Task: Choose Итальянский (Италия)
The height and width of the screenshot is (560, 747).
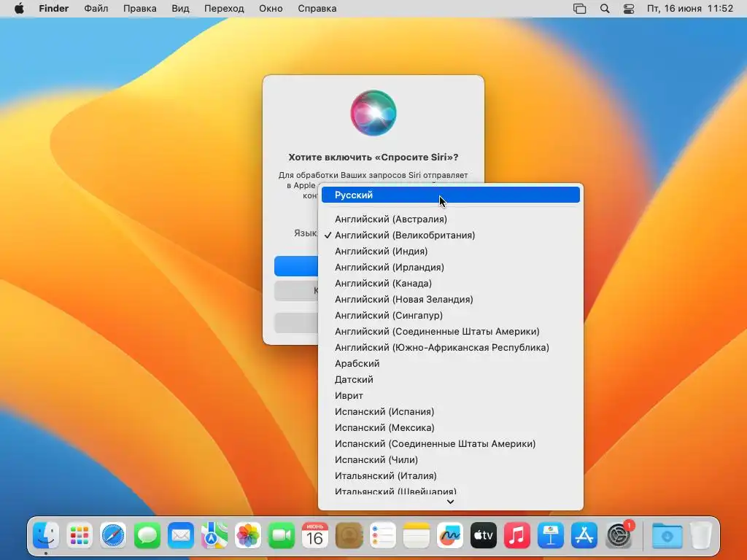Action: point(451,475)
